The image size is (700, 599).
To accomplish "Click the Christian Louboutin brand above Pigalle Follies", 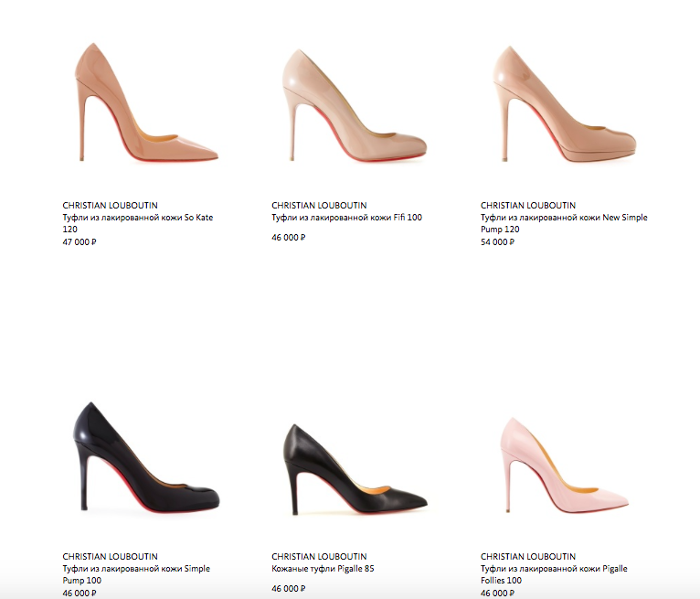I will pyautogui.click(x=528, y=557).
